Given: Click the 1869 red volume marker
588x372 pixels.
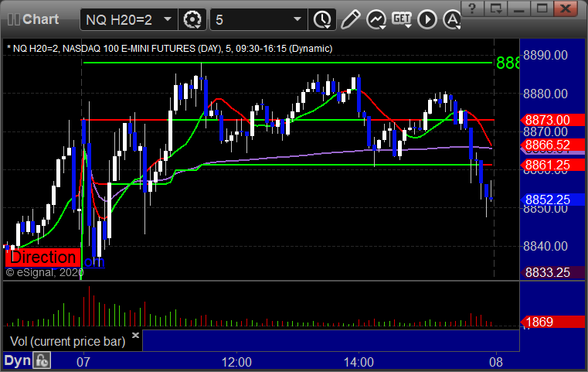Looking at the screenshot, I should (552, 322).
